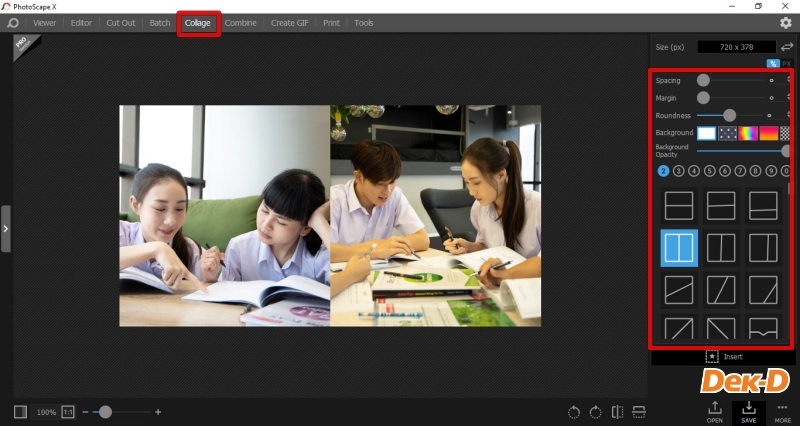Select the 5-photo collage radio button
Screen dimensions: 800x426
[709, 171]
